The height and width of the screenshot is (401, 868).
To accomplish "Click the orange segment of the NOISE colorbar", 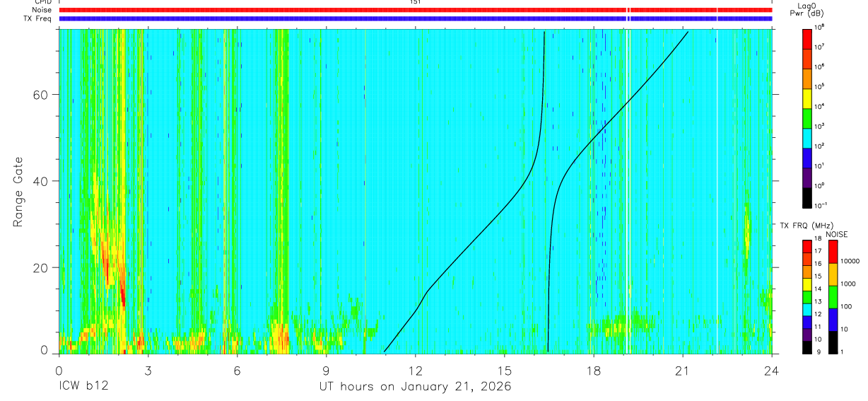I will click(833, 274).
